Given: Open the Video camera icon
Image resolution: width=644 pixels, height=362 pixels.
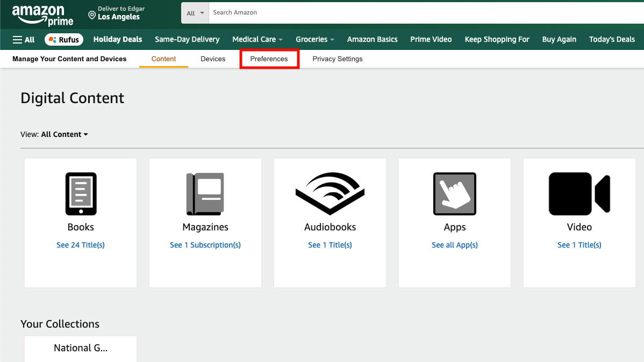Looking at the screenshot, I should pyautogui.click(x=579, y=193).
